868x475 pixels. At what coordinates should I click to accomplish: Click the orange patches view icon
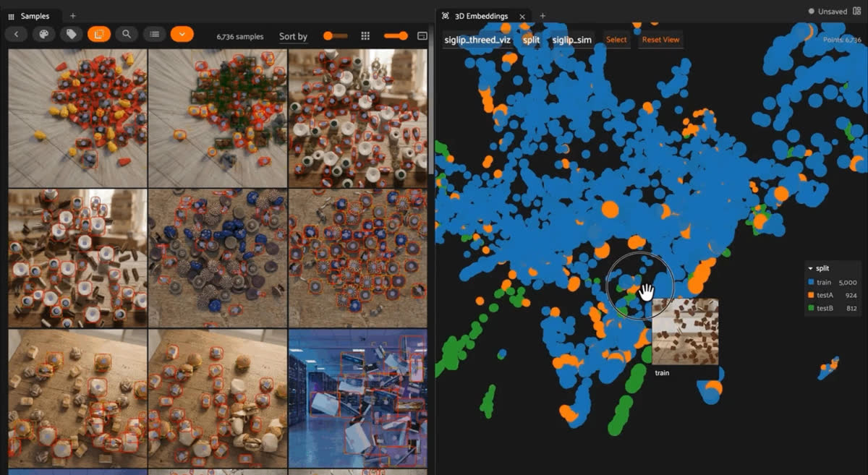[x=99, y=34]
